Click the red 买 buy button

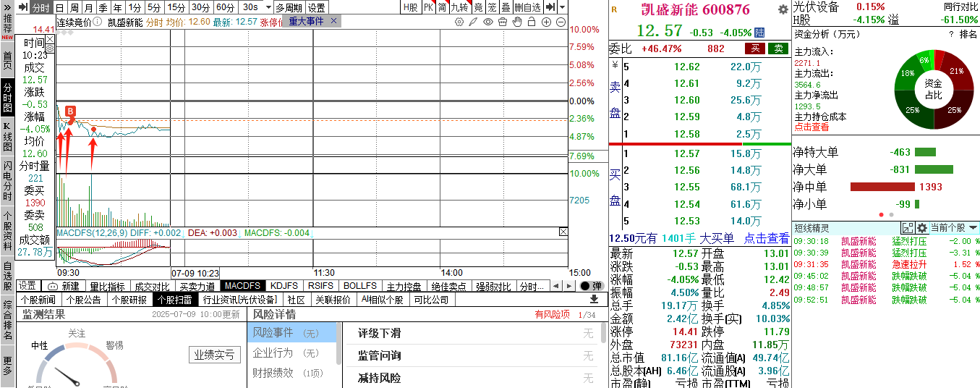click(755, 48)
